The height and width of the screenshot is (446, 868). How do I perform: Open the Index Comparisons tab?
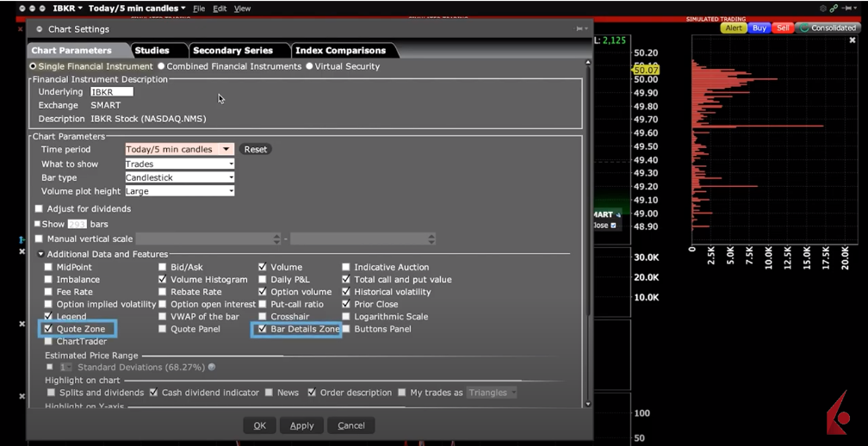(x=340, y=51)
